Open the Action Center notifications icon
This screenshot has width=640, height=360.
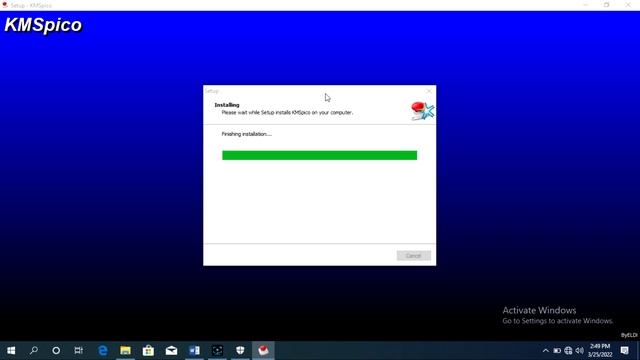tap(624, 350)
